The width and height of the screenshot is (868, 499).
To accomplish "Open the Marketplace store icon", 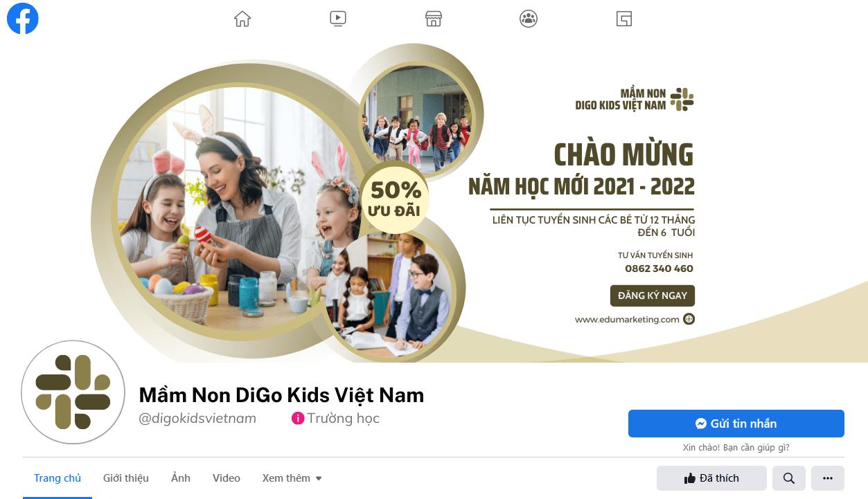I will [434, 19].
